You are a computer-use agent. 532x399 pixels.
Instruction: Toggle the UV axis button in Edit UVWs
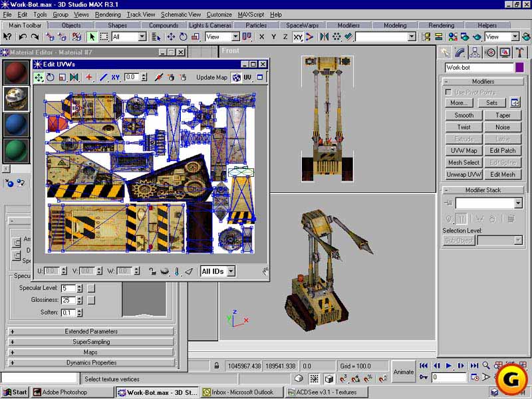point(247,77)
